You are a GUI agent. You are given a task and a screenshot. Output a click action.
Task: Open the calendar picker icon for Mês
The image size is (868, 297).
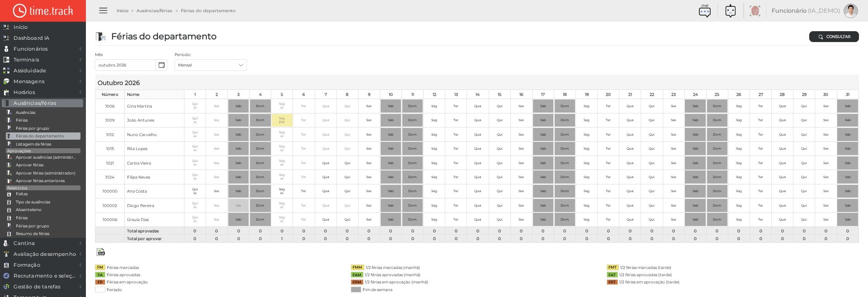161,65
